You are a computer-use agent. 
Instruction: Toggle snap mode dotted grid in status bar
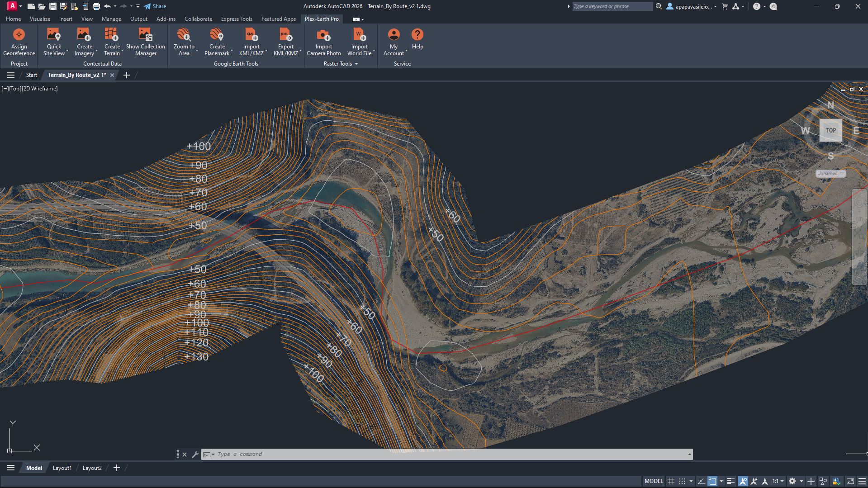click(682, 481)
